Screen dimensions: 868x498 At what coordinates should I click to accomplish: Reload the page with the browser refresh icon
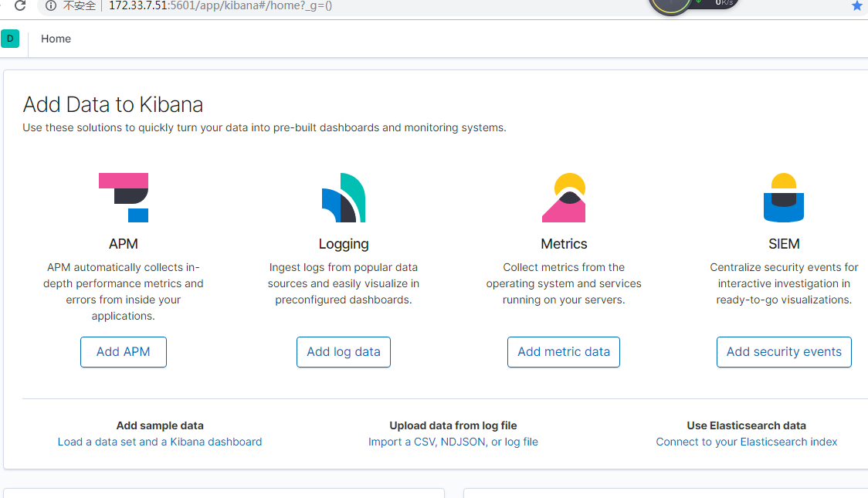[20, 5]
